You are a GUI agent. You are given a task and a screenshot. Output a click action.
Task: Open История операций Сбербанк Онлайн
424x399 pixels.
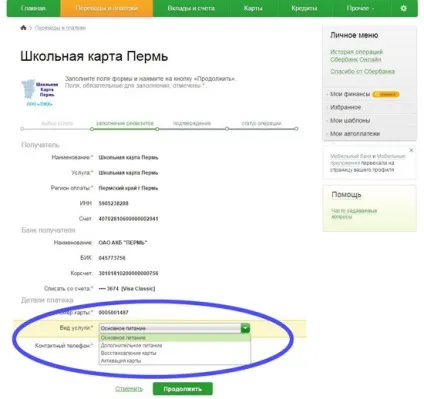click(x=356, y=56)
